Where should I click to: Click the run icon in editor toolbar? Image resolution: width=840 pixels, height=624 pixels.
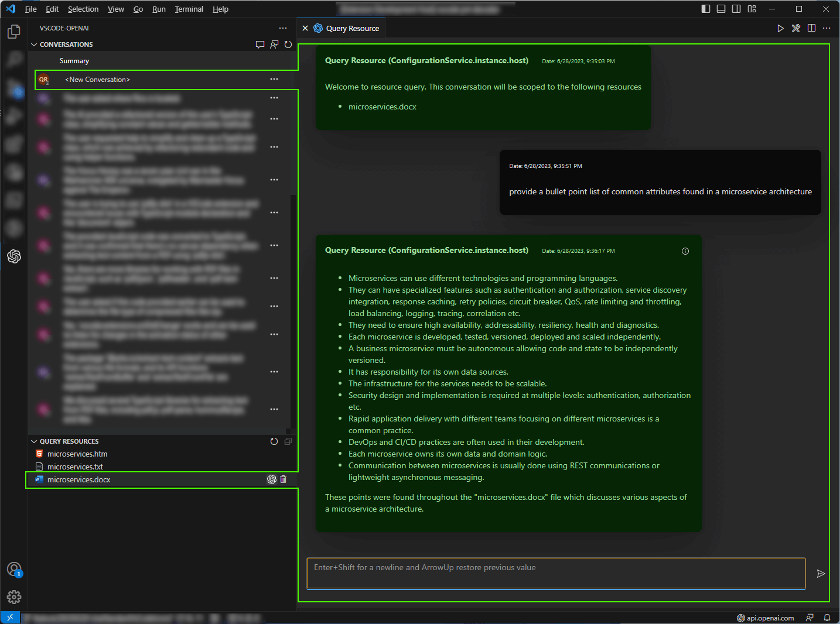780,28
